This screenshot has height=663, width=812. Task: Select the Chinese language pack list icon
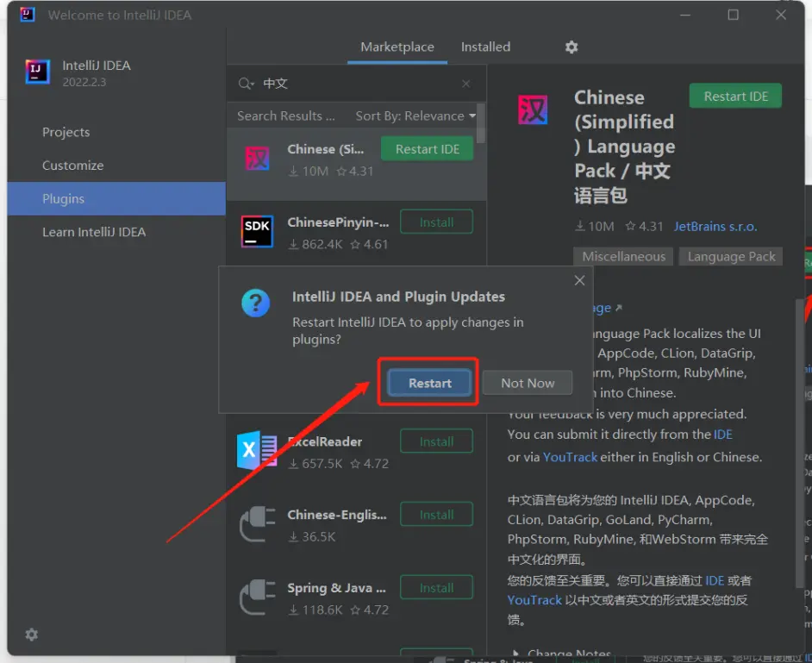(258, 159)
